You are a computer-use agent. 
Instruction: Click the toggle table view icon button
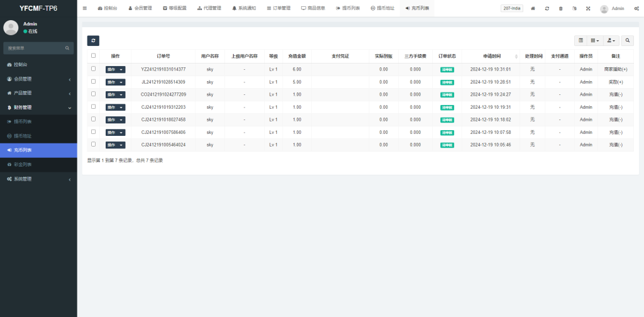[580, 40]
